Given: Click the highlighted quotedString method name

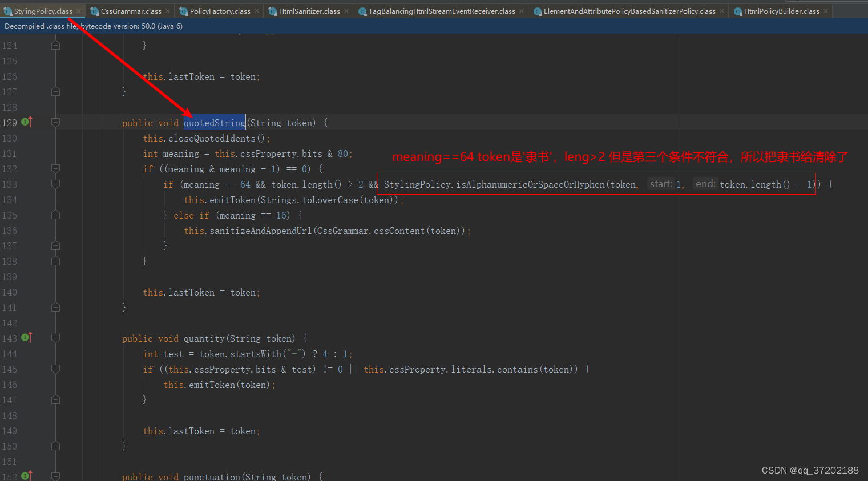Looking at the screenshot, I should (x=215, y=123).
